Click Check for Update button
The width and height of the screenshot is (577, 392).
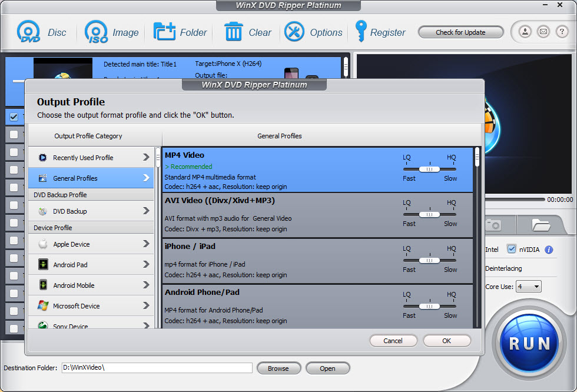click(x=460, y=32)
